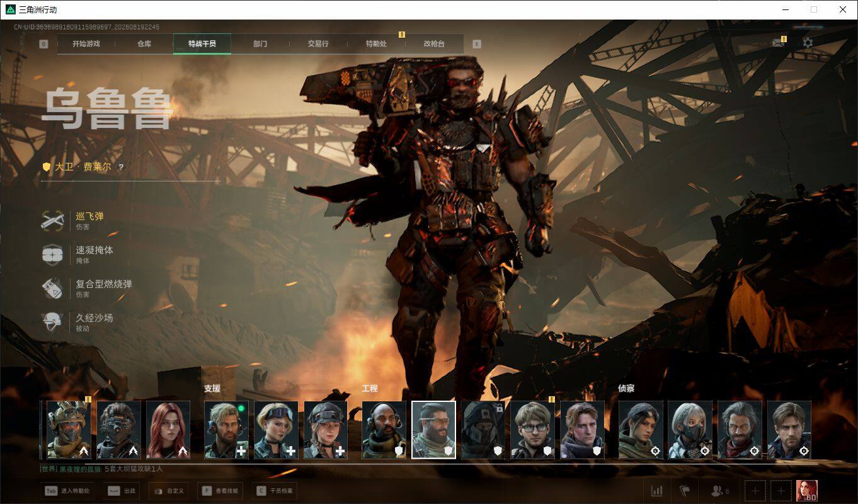Select the blond headset support operator portrait

(x=226, y=430)
